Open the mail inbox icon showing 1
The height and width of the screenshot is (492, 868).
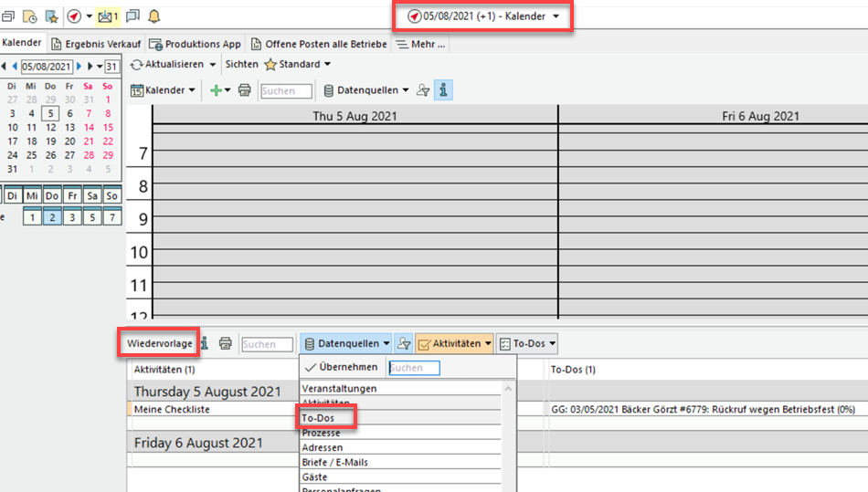[109, 16]
